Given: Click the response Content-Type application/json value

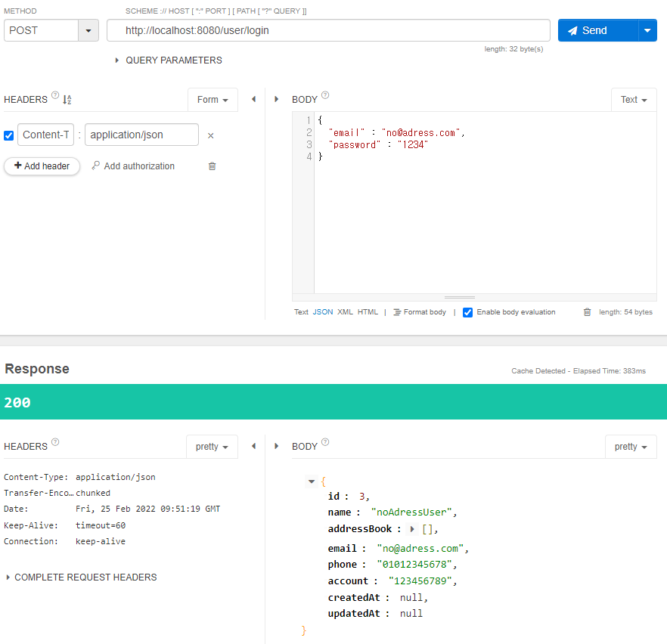Looking at the screenshot, I should pos(116,477).
